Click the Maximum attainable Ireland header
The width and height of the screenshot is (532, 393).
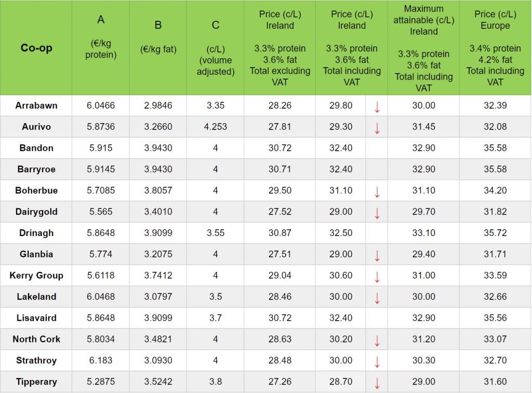[423, 48]
